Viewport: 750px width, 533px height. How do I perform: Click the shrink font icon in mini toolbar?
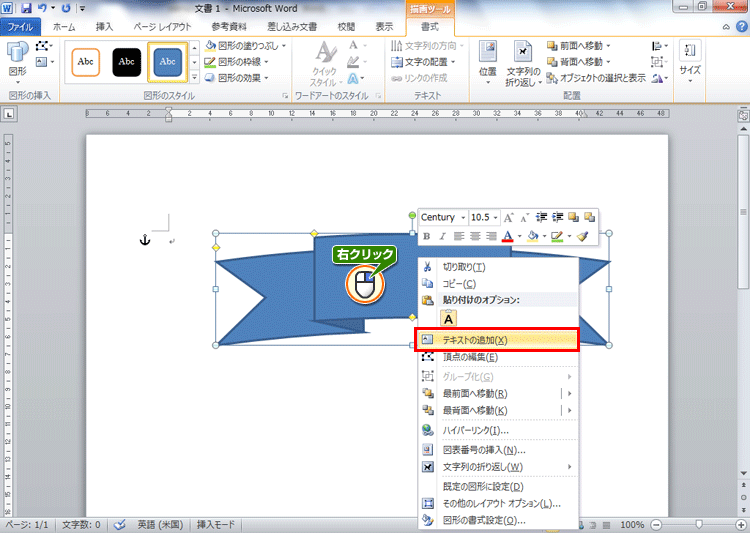[525, 218]
